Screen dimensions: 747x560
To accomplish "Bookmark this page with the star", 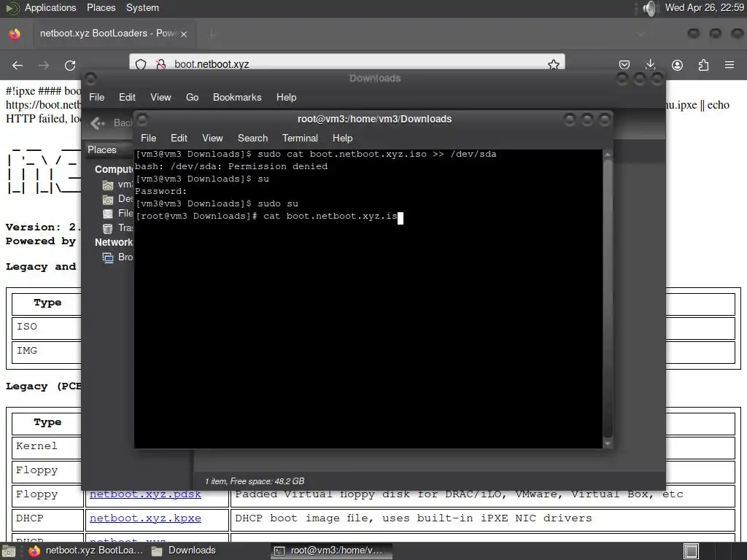I will 553,64.
